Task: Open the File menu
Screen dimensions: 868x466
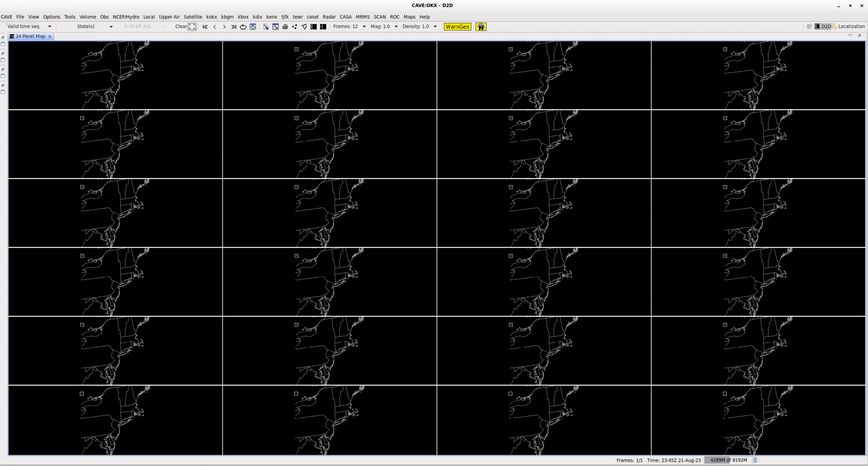Action: (20, 17)
